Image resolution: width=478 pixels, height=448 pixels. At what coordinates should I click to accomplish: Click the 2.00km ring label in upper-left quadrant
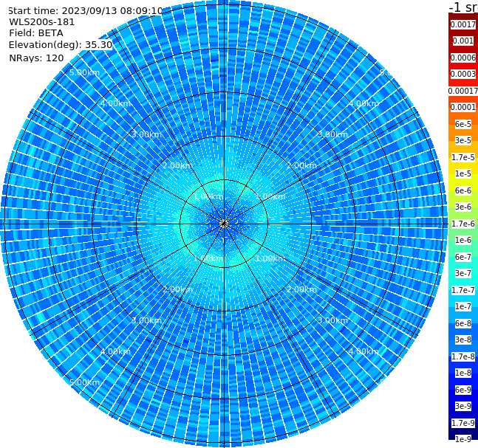tap(178, 165)
